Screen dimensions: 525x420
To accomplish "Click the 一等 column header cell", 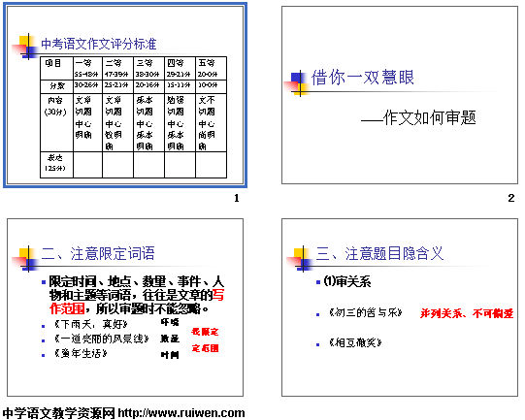I will (87, 68).
